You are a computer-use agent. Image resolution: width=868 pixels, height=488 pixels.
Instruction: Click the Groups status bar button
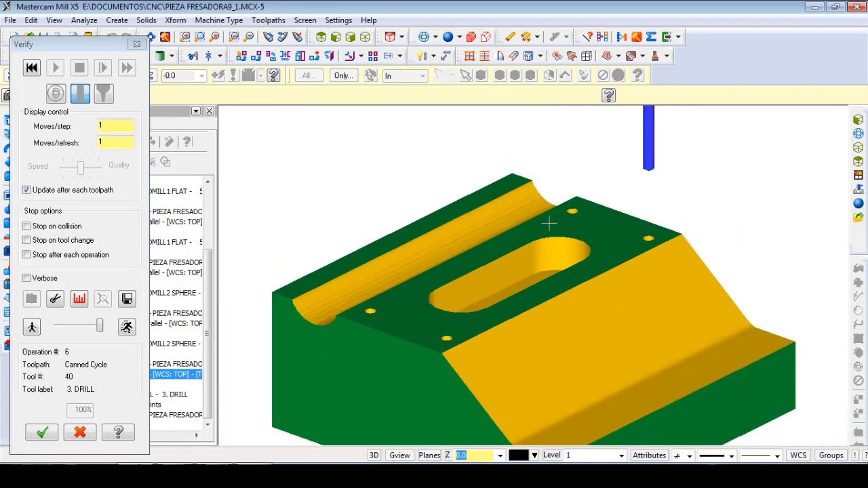(x=831, y=455)
